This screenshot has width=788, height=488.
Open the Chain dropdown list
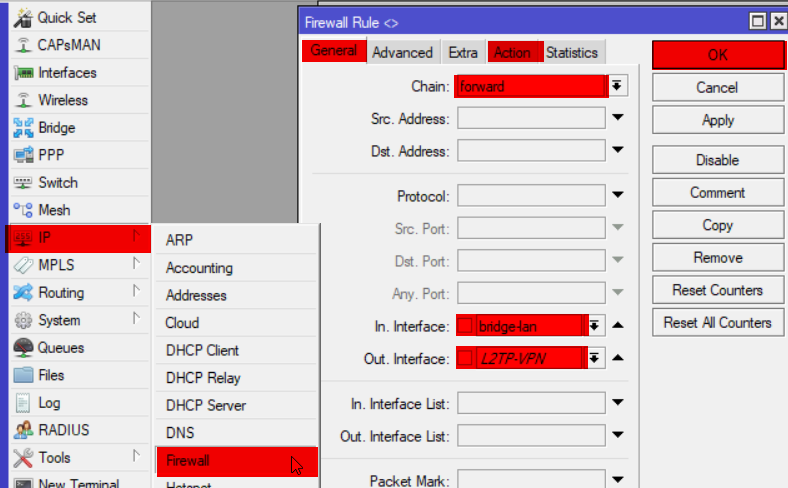point(618,86)
